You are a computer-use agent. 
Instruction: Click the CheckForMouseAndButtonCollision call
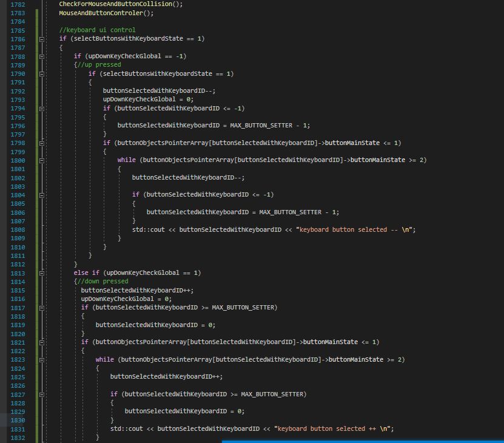tap(121, 4)
